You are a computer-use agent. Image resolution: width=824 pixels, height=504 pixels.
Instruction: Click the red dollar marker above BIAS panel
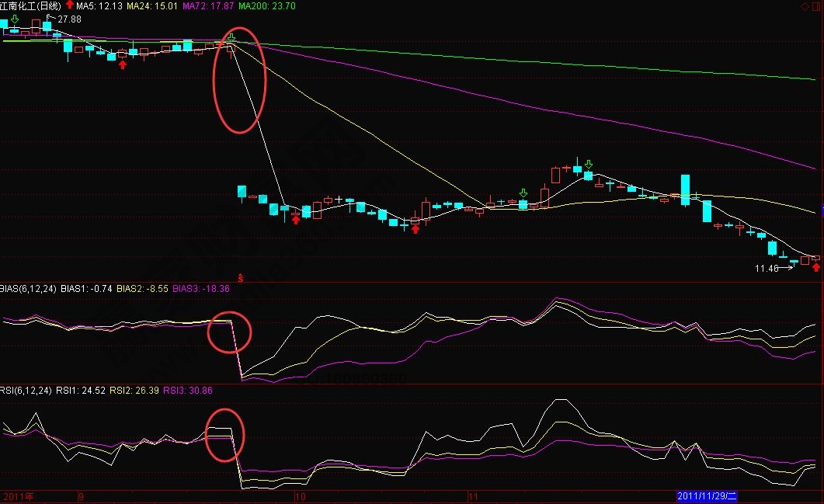point(240,277)
